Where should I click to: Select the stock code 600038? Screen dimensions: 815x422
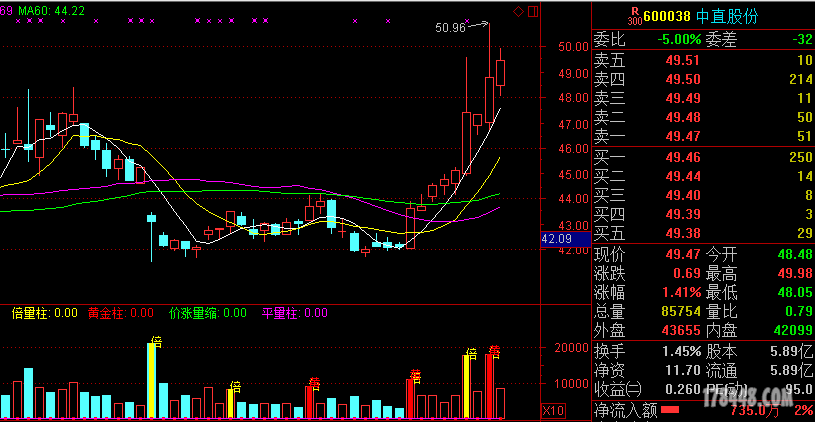(x=667, y=17)
